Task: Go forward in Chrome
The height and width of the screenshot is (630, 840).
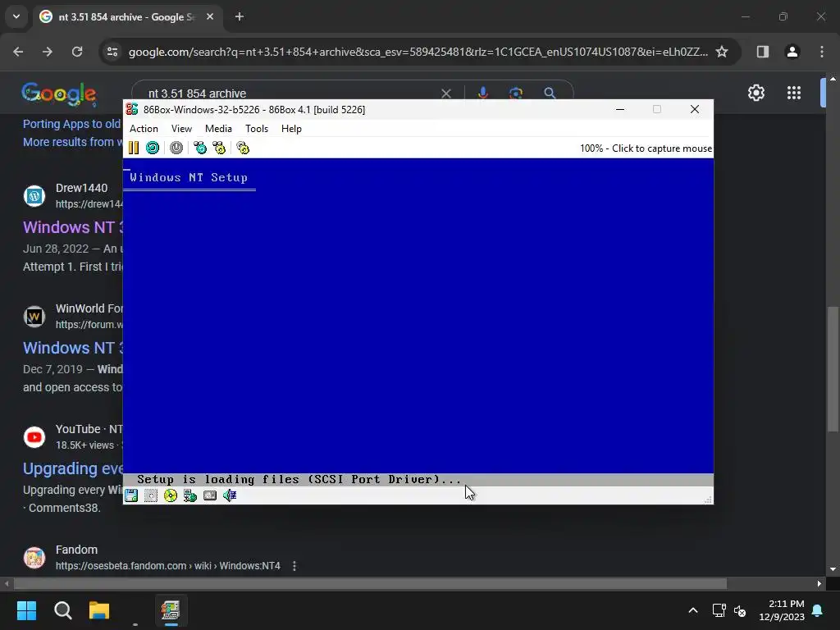Action: click(48, 52)
